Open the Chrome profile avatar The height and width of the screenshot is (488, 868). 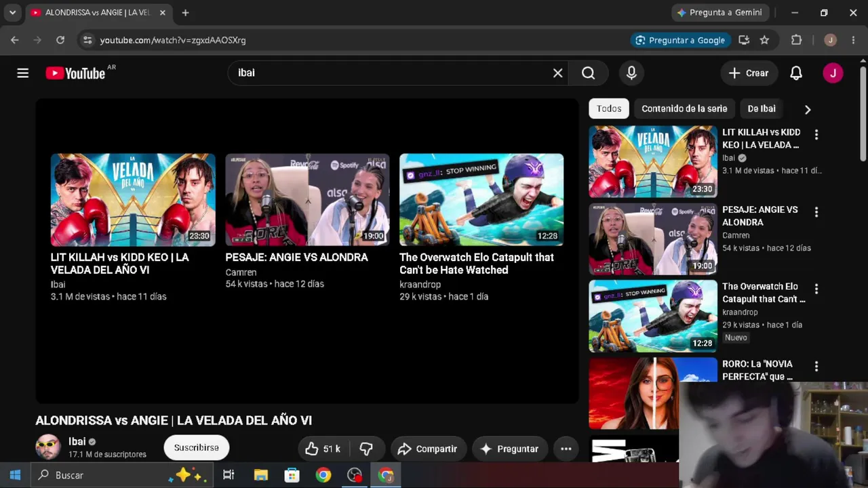pos(830,40)
